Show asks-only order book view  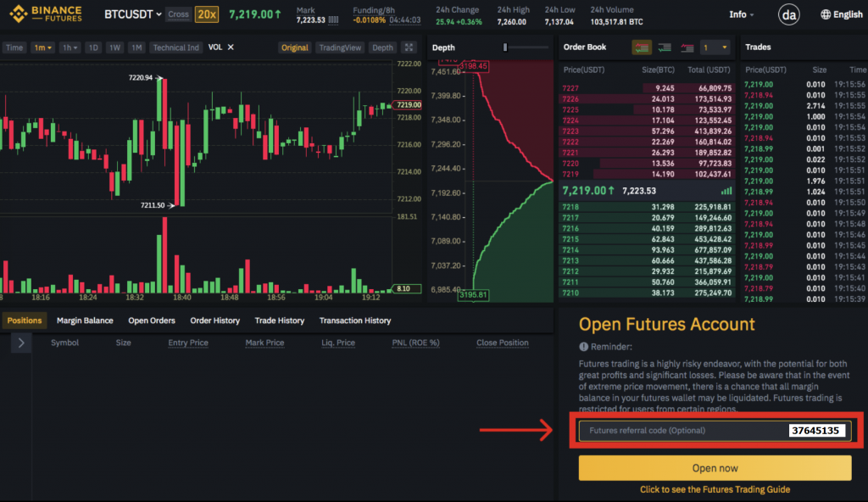pos(687,47)
